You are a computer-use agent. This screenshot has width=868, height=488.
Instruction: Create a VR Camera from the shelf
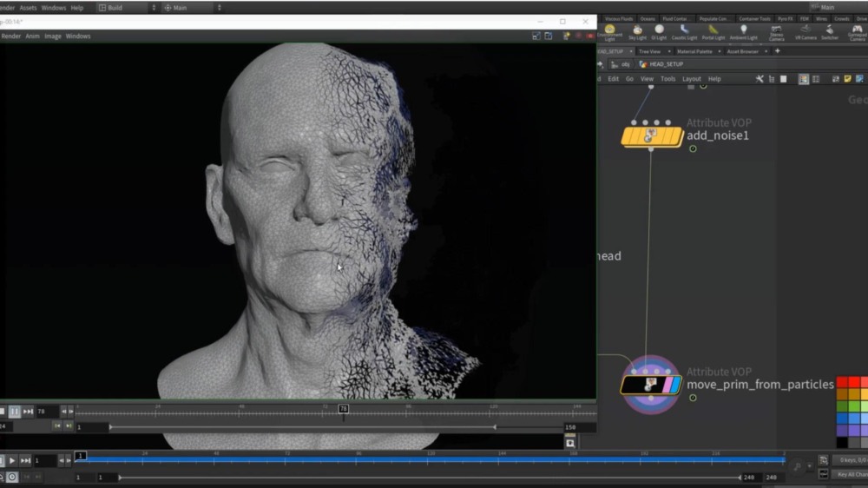(x=806, y=32)
